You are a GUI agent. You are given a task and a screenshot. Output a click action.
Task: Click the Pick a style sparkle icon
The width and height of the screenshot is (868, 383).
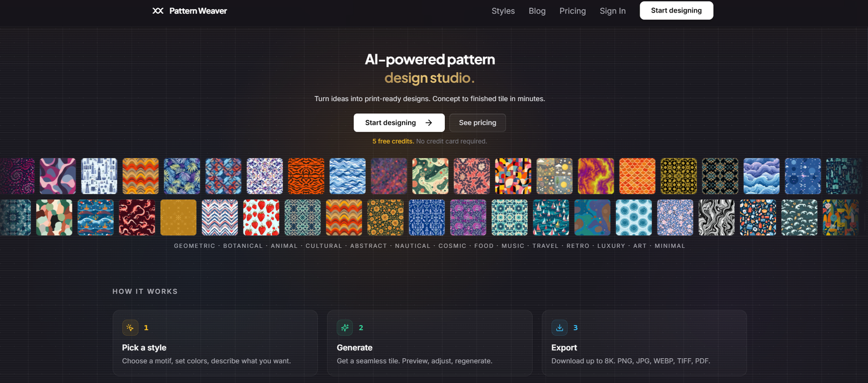[130, 328]
